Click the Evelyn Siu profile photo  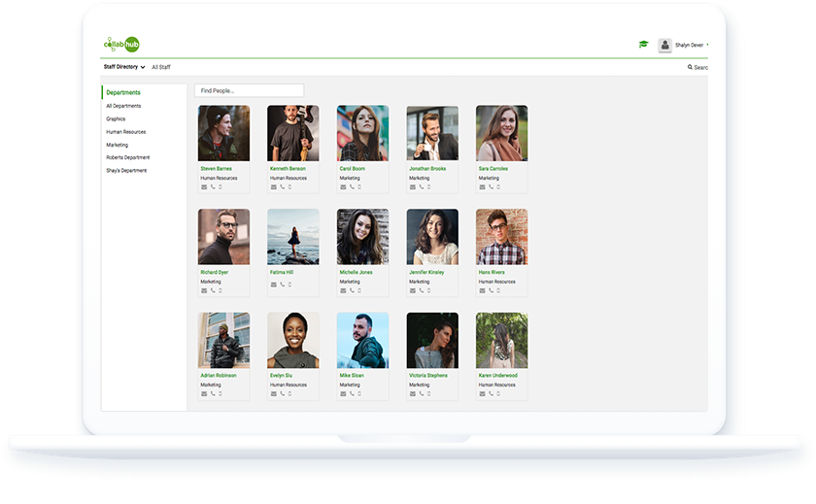click(293, 341)
